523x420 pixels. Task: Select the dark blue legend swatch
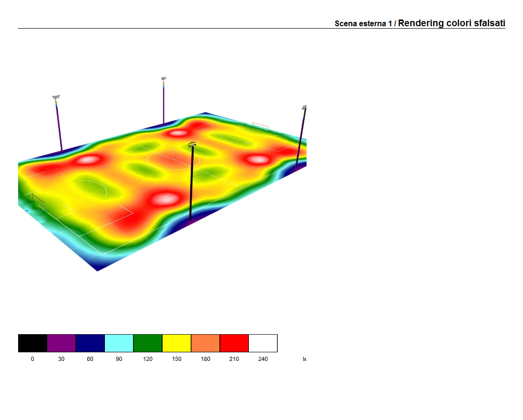(x=90, y=343)
